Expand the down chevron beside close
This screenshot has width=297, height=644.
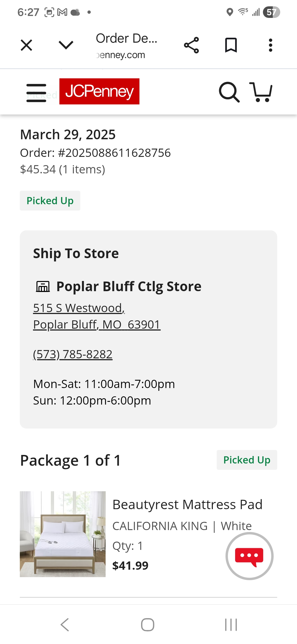point(66,45)
